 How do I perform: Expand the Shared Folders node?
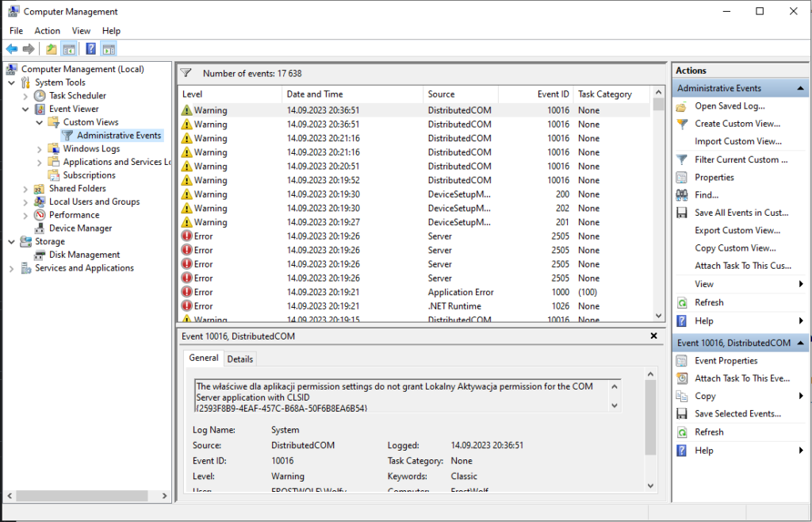tap(25, 189)
